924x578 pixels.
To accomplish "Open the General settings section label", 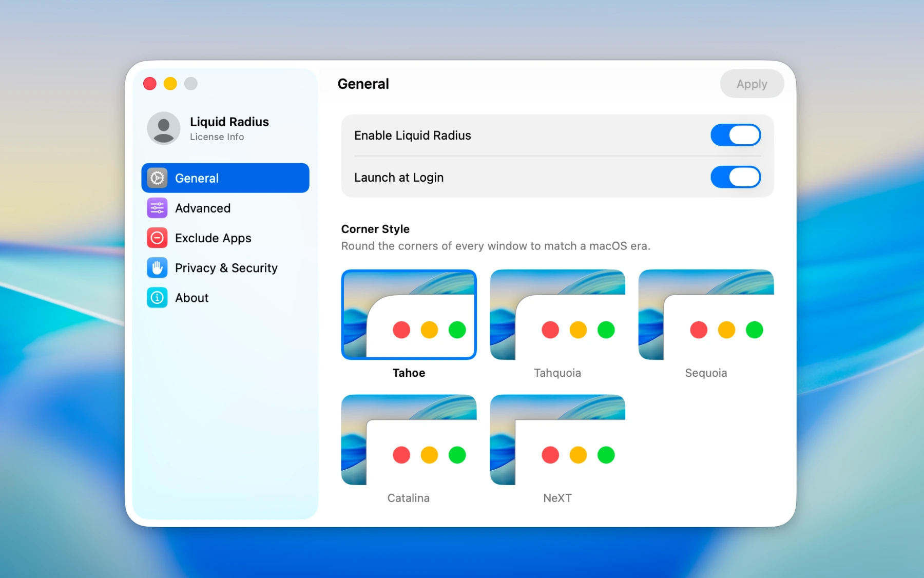I will pyautogui.click(x=197, y=178).
